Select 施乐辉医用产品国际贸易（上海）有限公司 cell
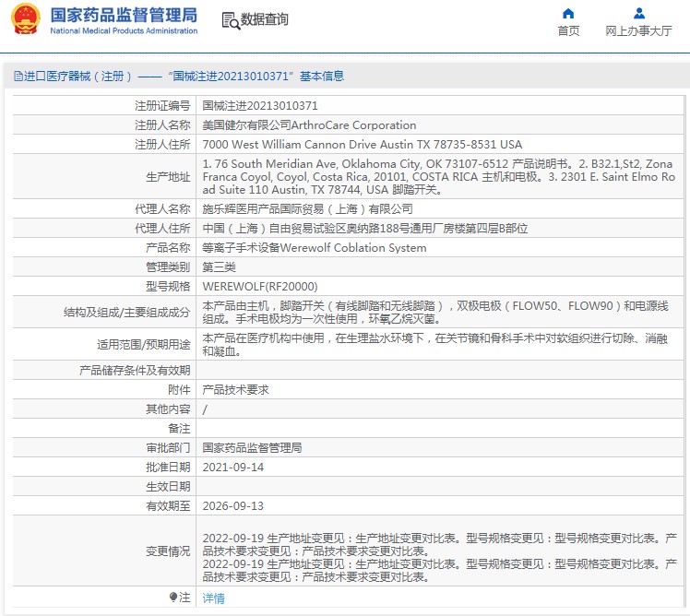Image resolution: width=690 pixels, height=616 pixels. (307, 209)
